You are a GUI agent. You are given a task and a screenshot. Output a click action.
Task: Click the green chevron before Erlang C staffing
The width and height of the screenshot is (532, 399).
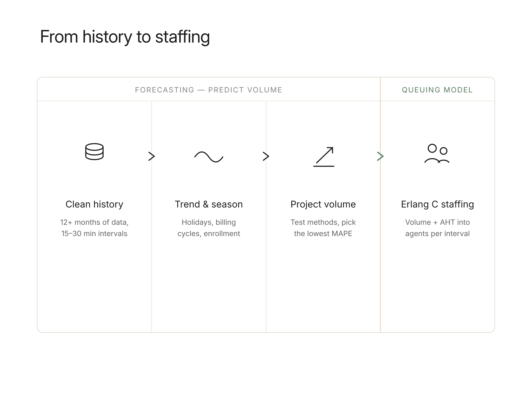tap(380, 156)
